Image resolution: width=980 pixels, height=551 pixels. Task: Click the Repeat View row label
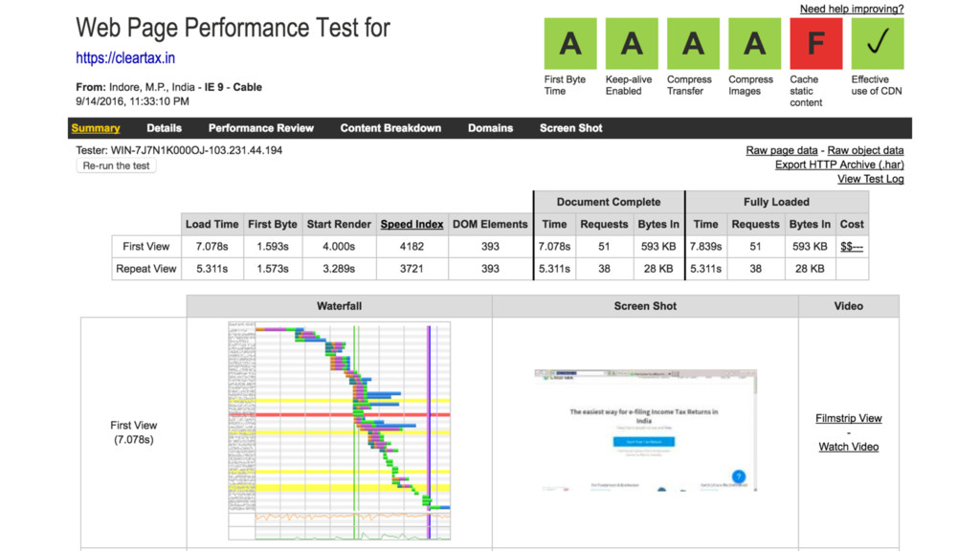(x=146, y=269)
